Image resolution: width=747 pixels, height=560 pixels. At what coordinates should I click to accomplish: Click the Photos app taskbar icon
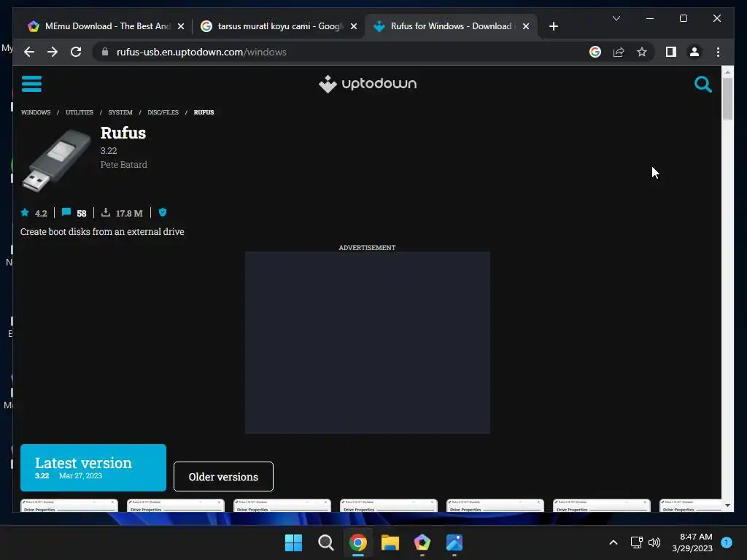point(454,542)
